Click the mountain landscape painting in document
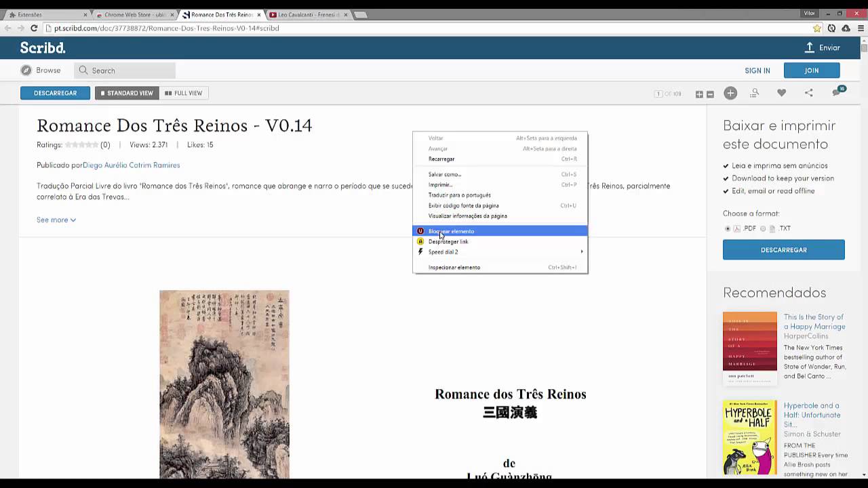Screen dimensions: 868x488 click(x=224, y=384)
